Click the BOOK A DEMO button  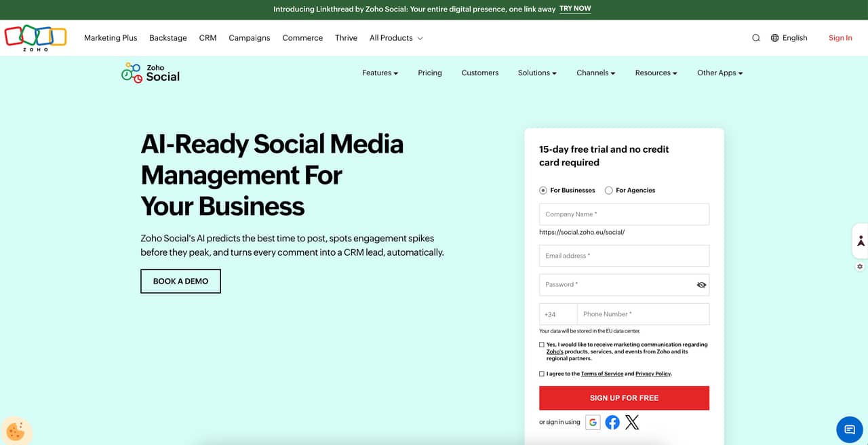click(180, 281)
